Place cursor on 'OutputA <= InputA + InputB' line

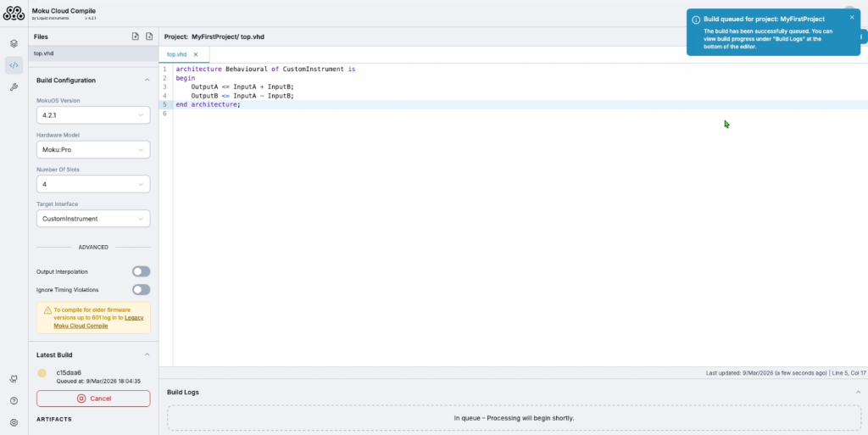pos(242,86)
